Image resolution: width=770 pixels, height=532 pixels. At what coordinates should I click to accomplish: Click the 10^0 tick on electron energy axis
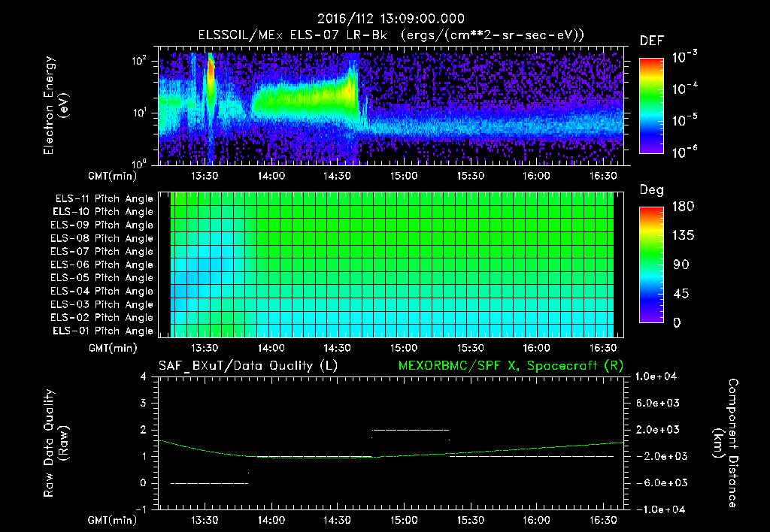[138, 163]
